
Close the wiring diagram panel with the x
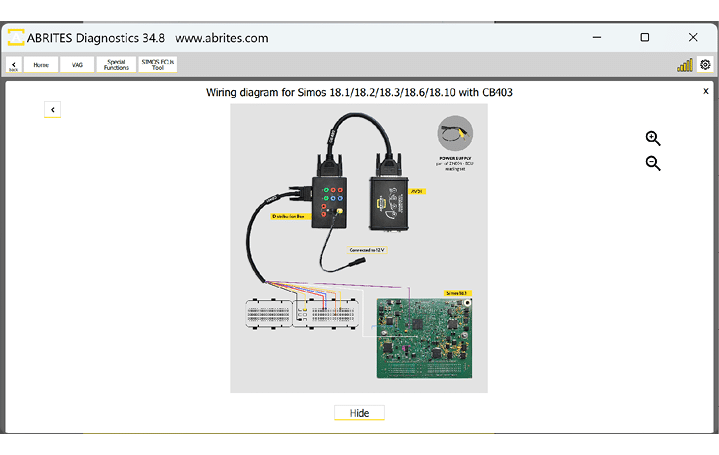[706, 91]
